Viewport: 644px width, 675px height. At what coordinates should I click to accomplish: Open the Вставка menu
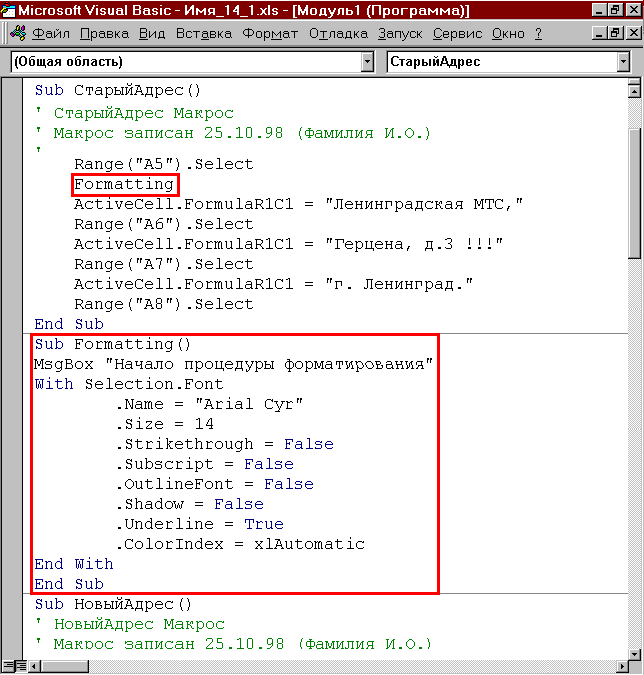point(204,34)
